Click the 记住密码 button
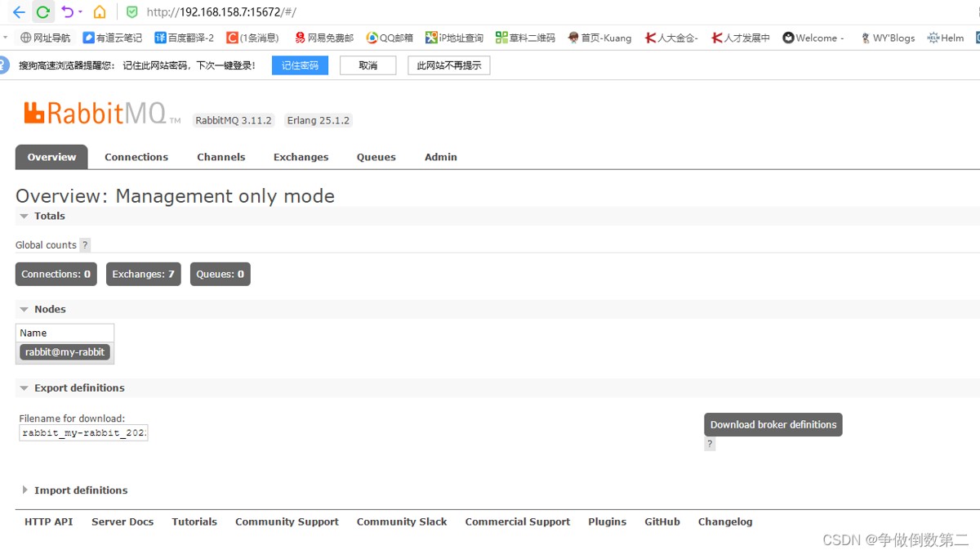This screenshot has height=555, width=980. click(300, 65)
